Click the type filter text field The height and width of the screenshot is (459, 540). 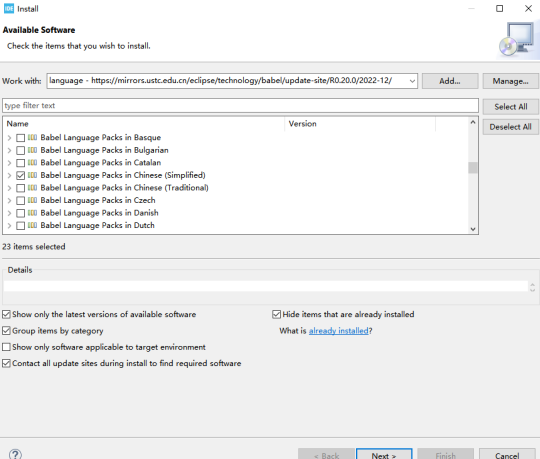[240, 106]
